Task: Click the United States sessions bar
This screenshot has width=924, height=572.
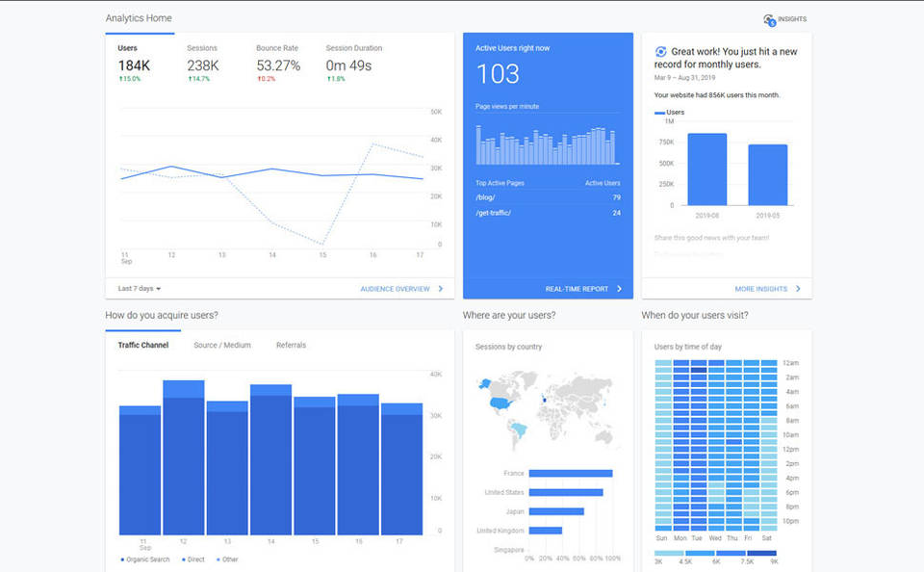Action: [566, 492]
